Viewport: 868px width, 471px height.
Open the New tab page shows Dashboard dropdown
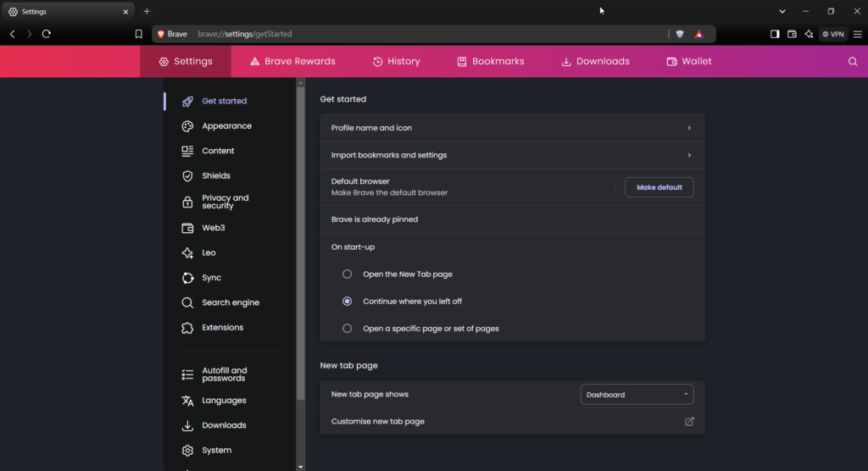pyautogui.click(x=637, y=395)
